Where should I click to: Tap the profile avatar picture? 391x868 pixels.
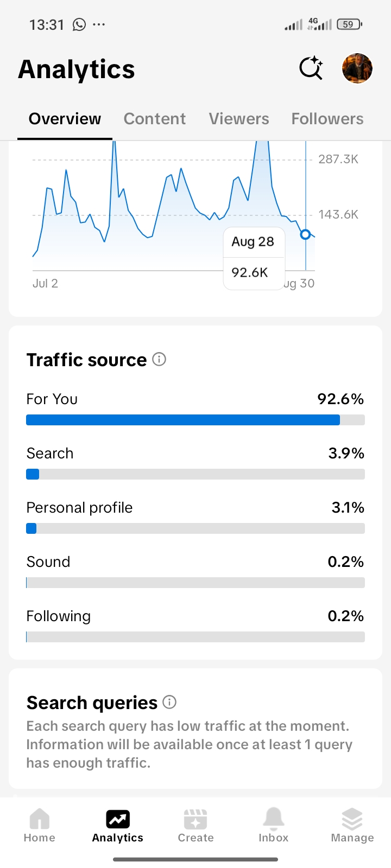357,68
